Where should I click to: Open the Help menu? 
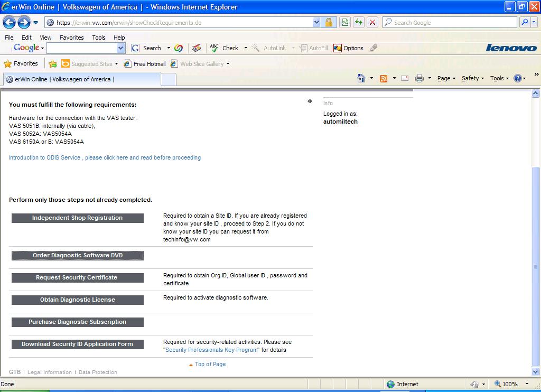[119, 38]
